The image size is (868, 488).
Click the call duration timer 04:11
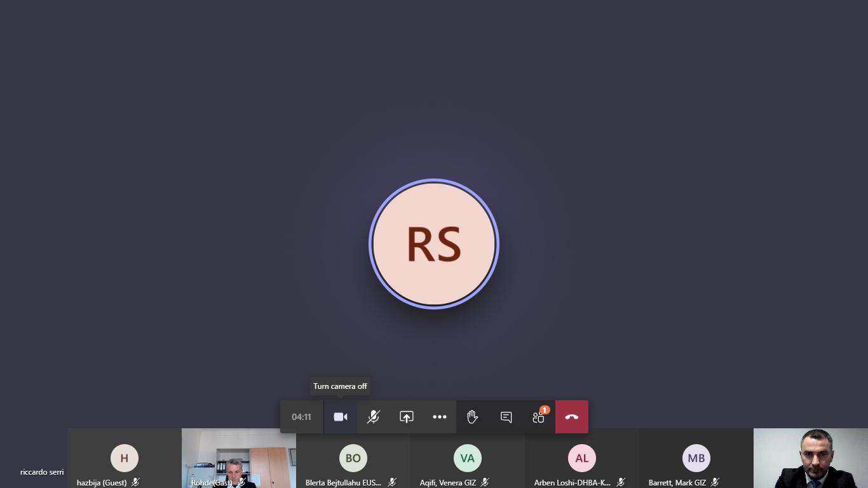(302, 417)
